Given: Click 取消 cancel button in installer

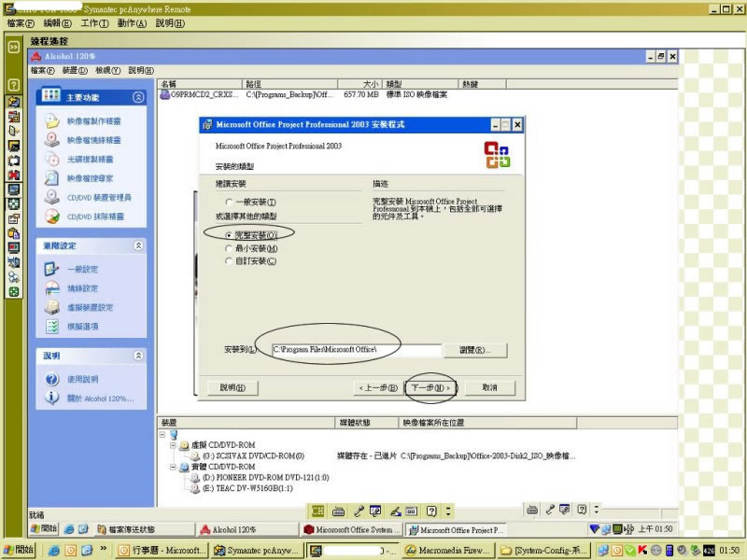Looking at the screenshot, I should [x=489, y=387].
